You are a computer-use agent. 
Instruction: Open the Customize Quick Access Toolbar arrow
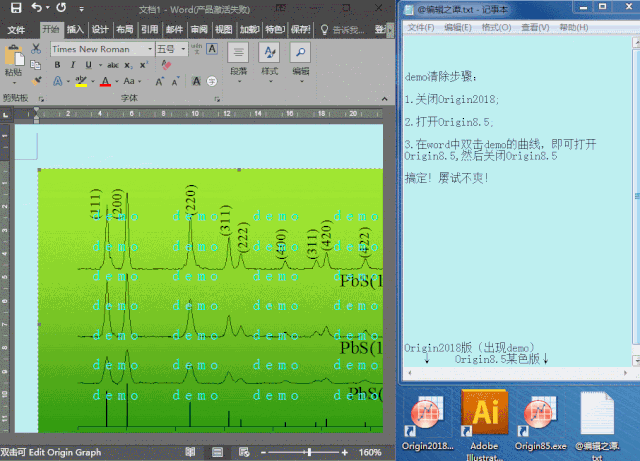tap(82, 9)
